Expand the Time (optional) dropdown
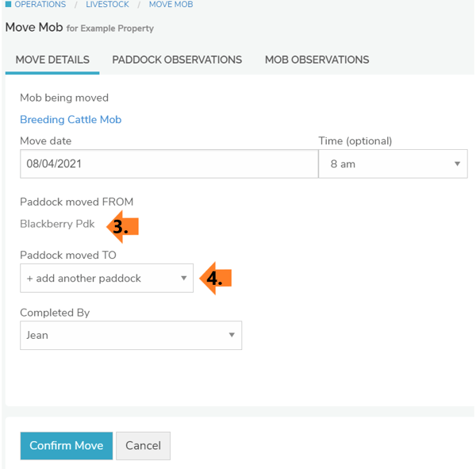Image resolution: width=476 pixels, height=469 pixels. click(x=392, y=164)
